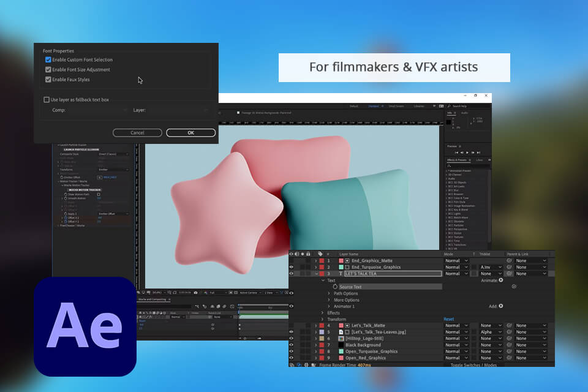This screenshot has width=588, height=392.
Task: Click the matte icon of Let's_Talk_Matte layer
Action: pyautogui.click(x=347, y=326)
